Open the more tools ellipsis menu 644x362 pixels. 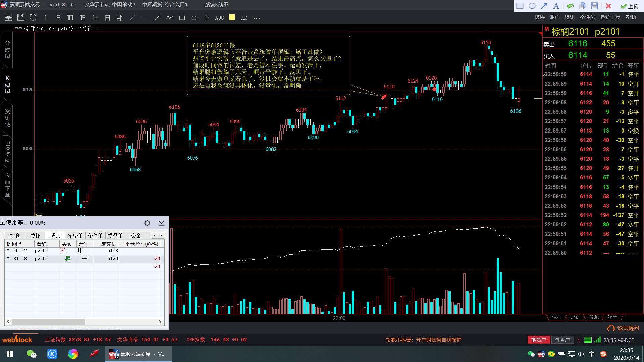tap(257, 18)
